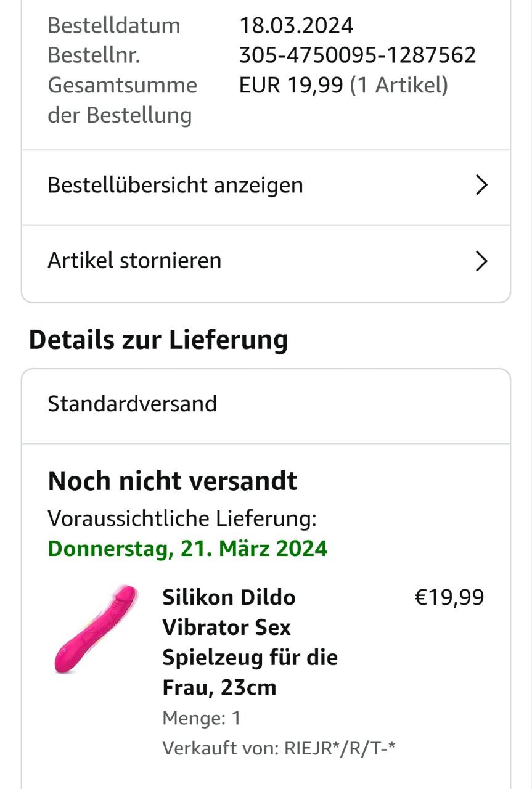Tap the Artikel stornieren option
The height and width of the screenshot is (789, 532).
(134, 261)
